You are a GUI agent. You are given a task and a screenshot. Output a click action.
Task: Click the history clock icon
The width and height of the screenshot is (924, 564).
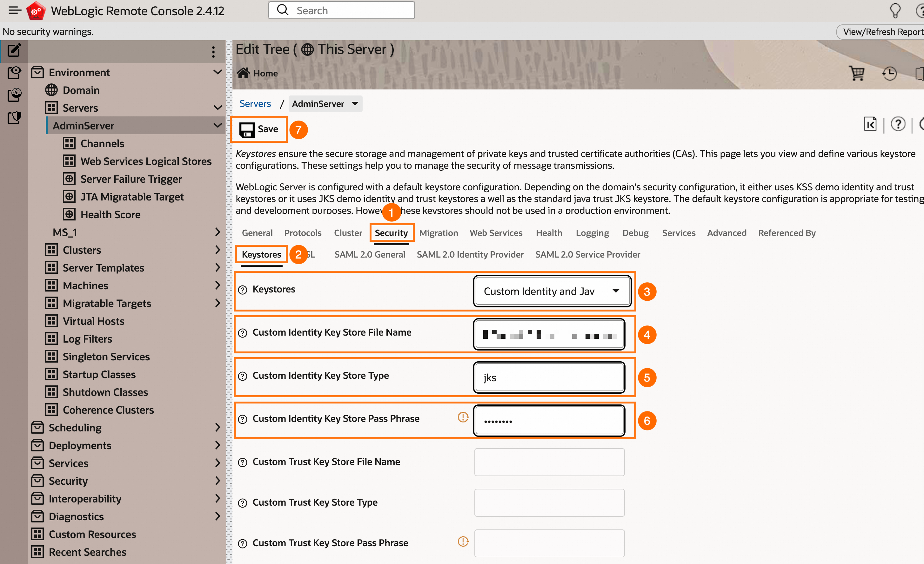[x=889, y=74]
